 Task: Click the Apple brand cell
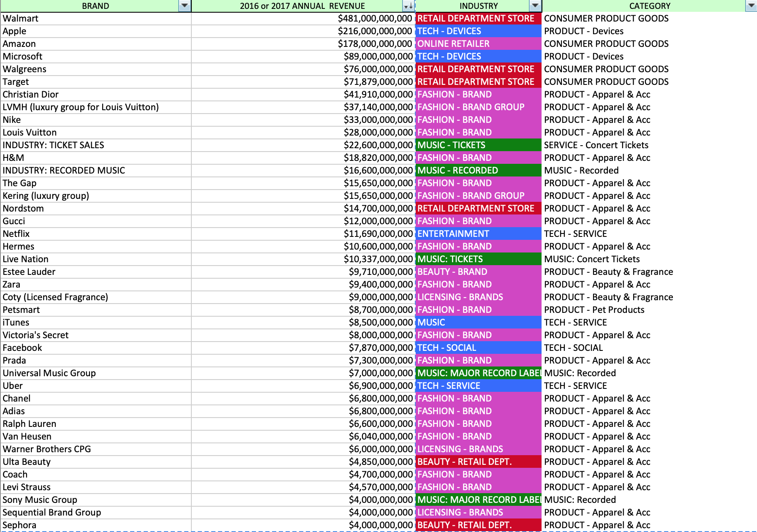96,31
